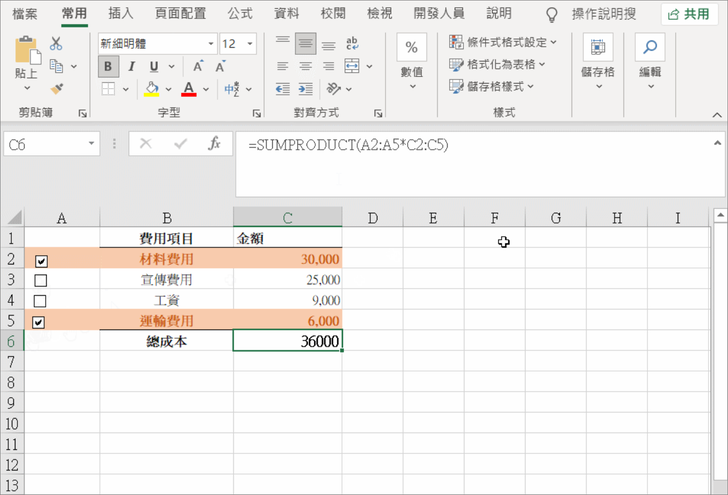This screenshot has height=495, width=728.
Task: Check the 工資 checkbox
Action: (41, 301)
